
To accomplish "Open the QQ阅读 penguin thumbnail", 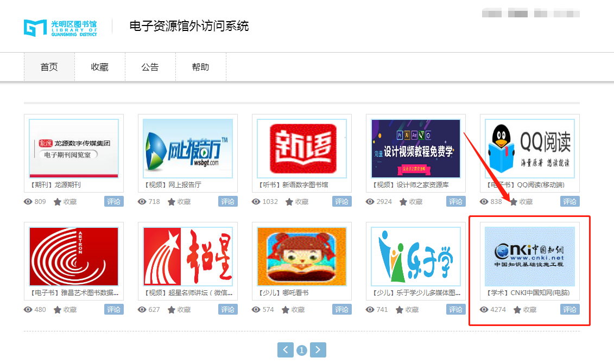I will click(530, 148).
